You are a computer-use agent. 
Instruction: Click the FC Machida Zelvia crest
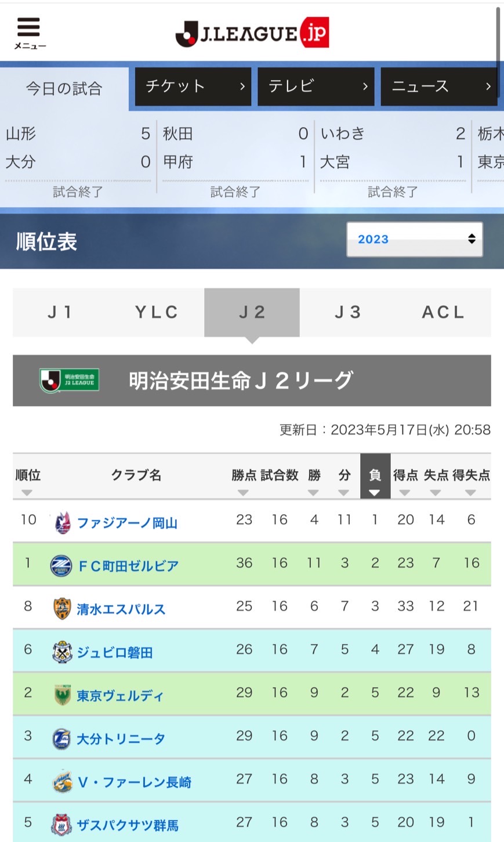coord(61,565)
